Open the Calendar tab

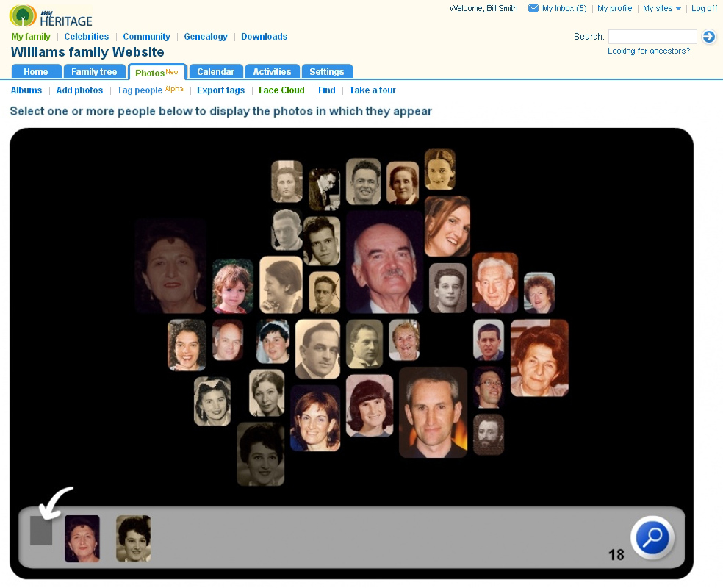click(x=215, y=71)
